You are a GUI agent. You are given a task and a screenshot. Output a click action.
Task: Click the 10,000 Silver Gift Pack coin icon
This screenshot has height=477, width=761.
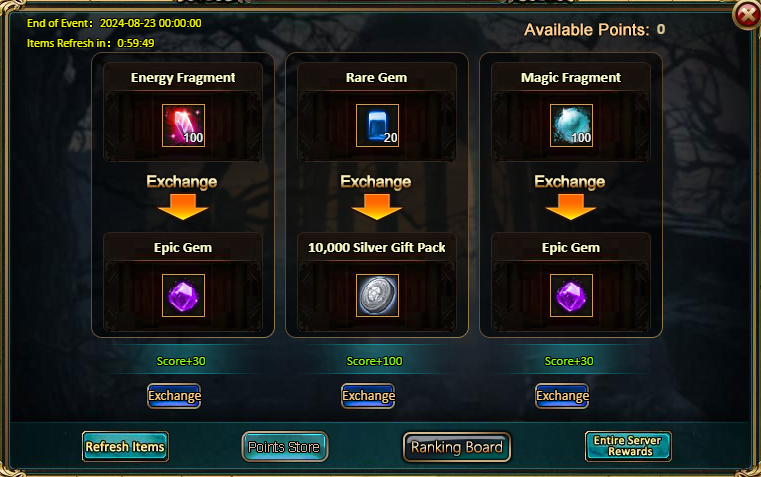[x=377, y=296]
